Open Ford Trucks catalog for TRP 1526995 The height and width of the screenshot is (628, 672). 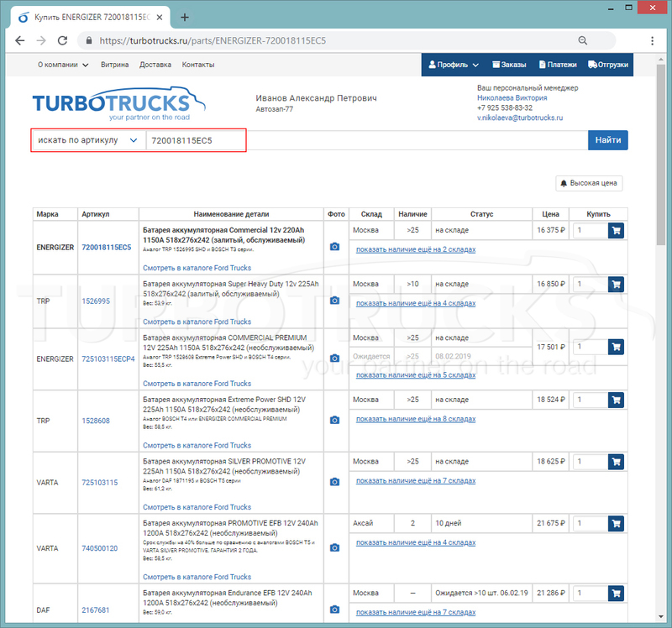click(197, 322)
